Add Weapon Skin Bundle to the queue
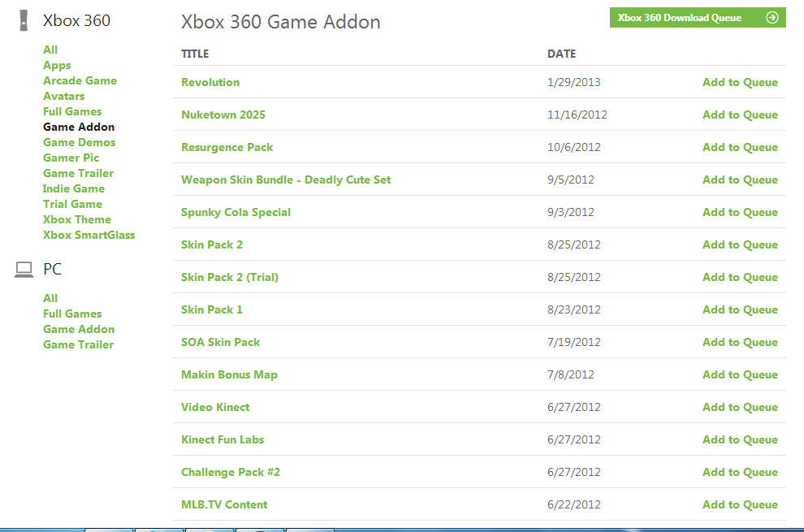 [740, 179]
